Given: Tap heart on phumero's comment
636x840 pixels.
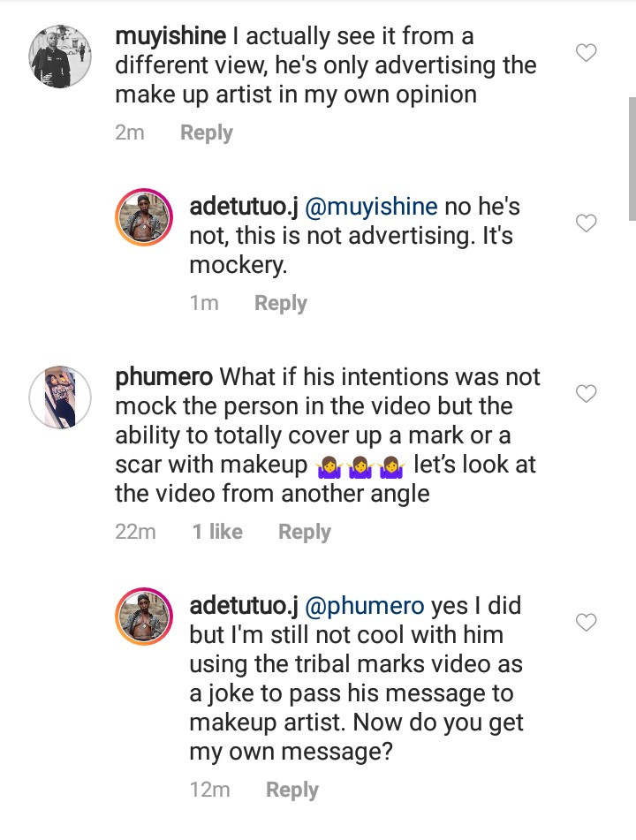Looking at the screenshot, I should pyautogui.click(x=586, y=393).
